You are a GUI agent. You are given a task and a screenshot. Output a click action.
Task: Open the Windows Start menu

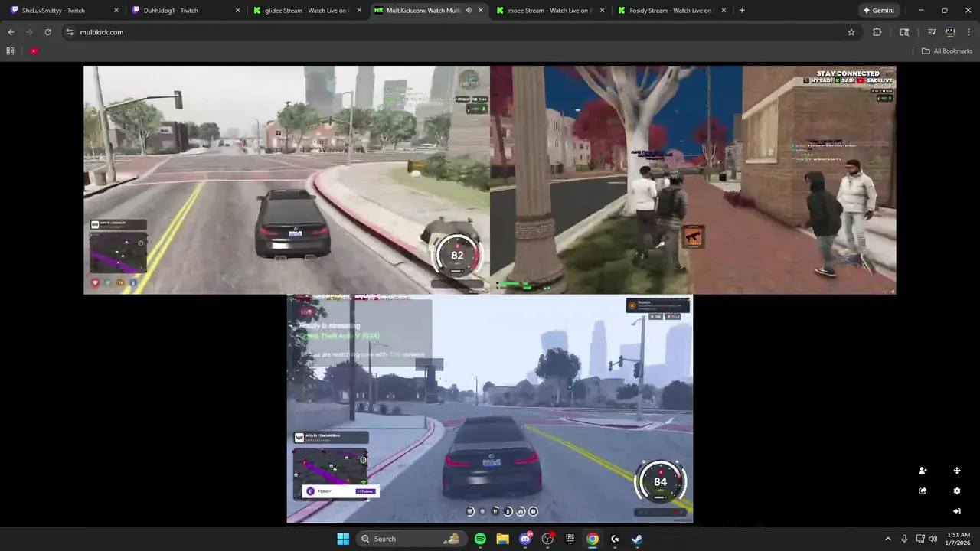tap(343, 539)
